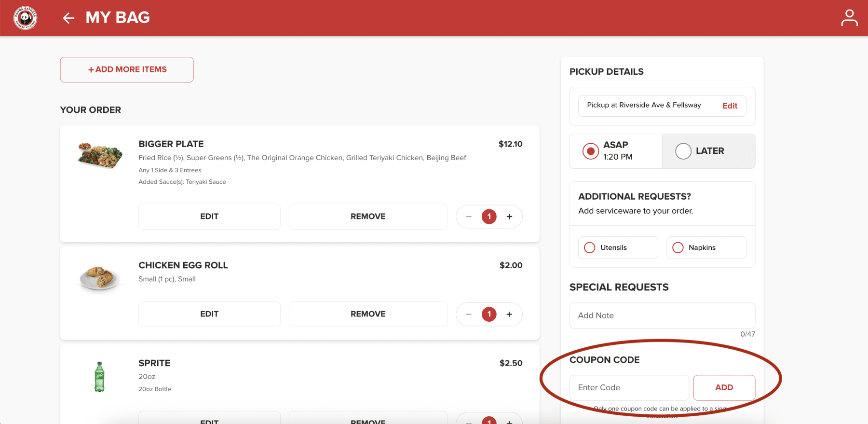
Task: Click the Enter Code coupon field
Action: tap(629, 388)
